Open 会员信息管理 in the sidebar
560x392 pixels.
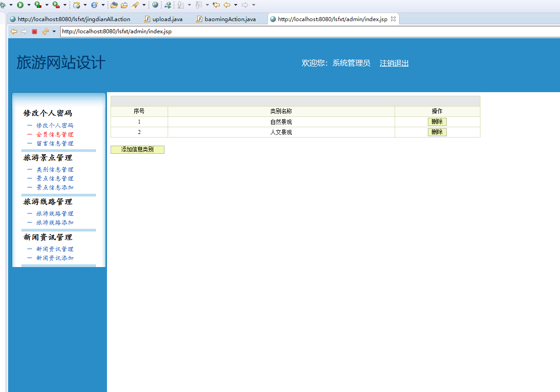[x=54, y=134]
